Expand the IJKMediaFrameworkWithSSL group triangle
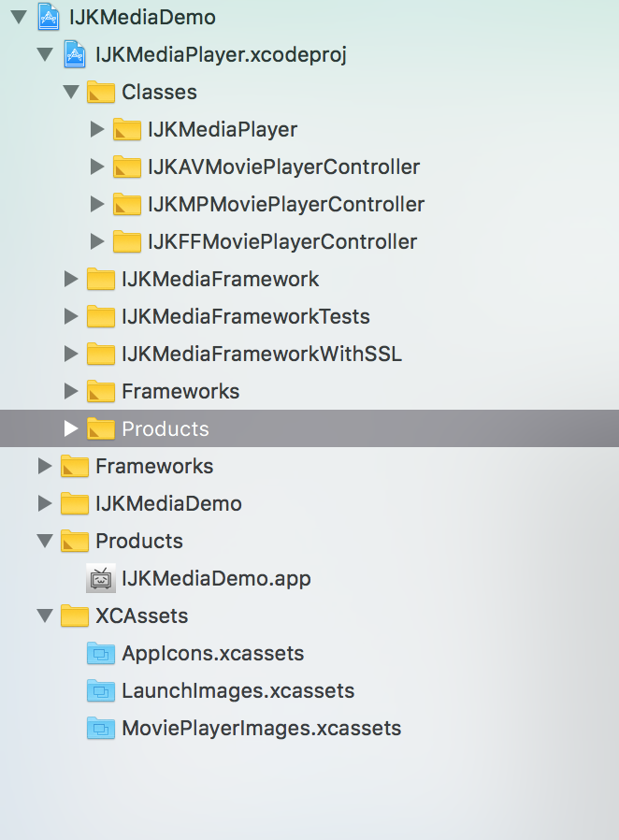619x840 pixels. click(71, 354)
